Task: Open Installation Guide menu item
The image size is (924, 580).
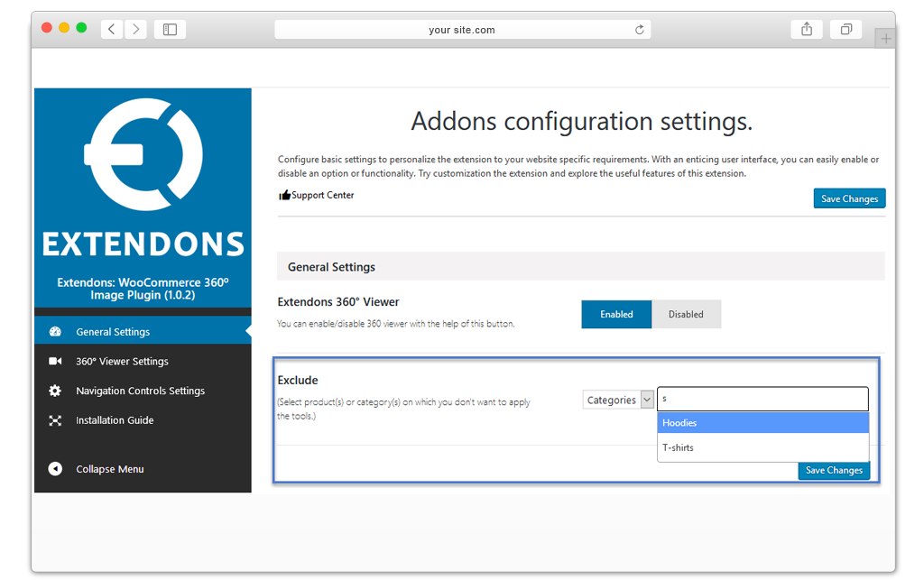Action: click(x=143, y=419)
